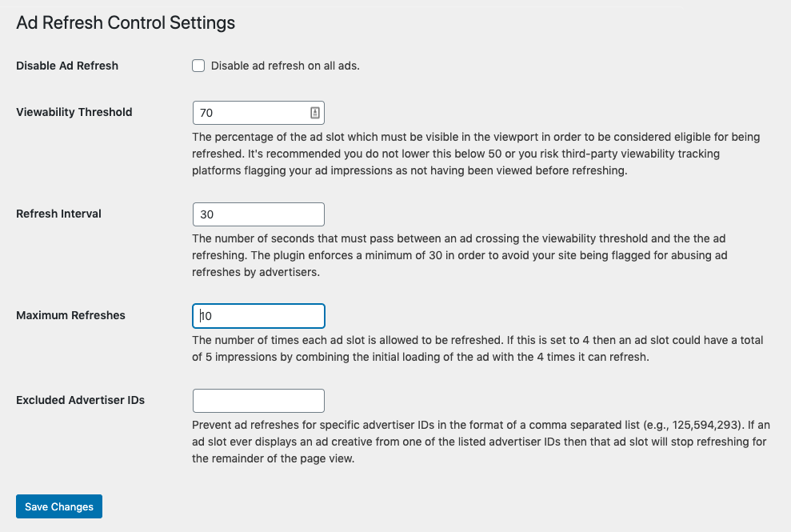The image size is (791, 532).
Task: Click the Excluded Advertiser IDs label
Action: (x=80, y=400)
